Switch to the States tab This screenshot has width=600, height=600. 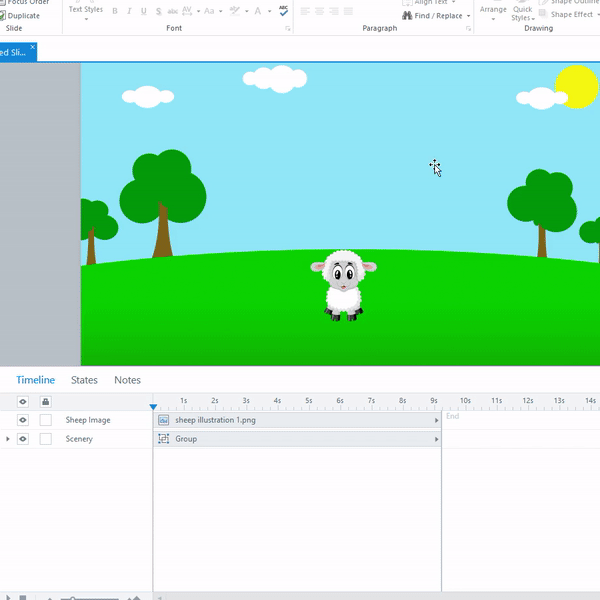tap(84, 380)
